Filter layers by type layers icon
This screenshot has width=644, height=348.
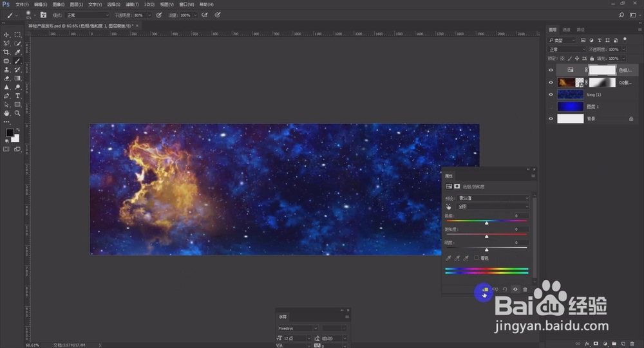[600, 41]
